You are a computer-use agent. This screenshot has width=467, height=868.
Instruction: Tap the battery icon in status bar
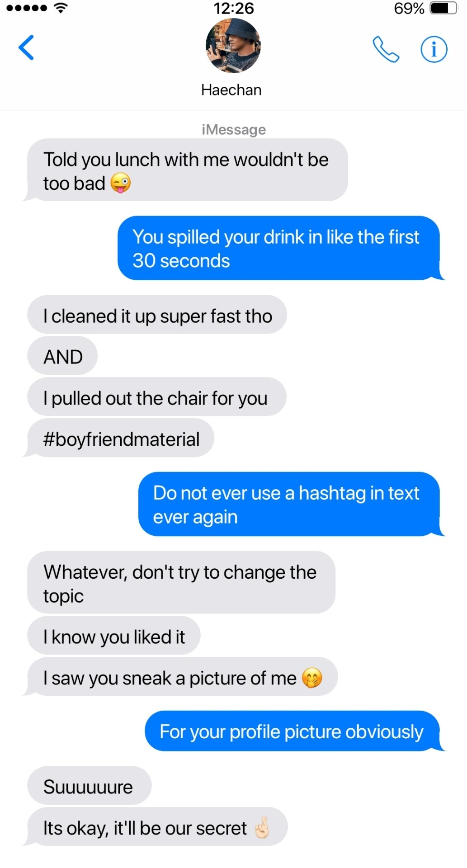tap(443, 8)
